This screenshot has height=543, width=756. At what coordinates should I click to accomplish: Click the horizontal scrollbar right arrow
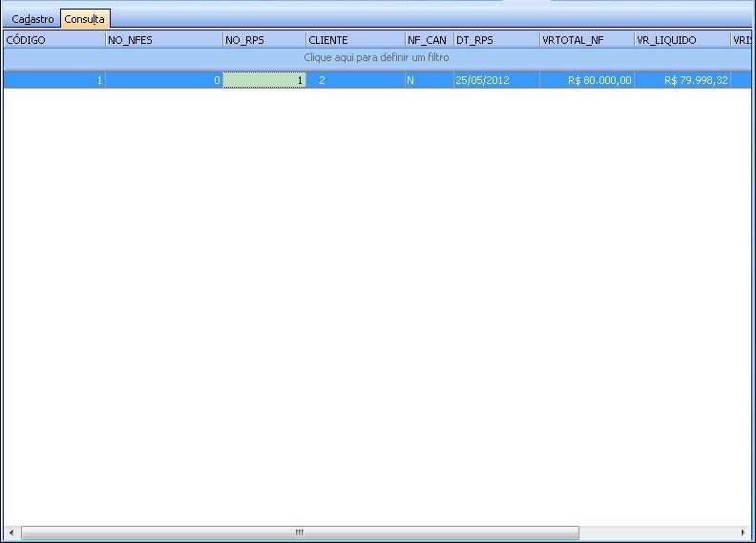(x=745, y=533)
